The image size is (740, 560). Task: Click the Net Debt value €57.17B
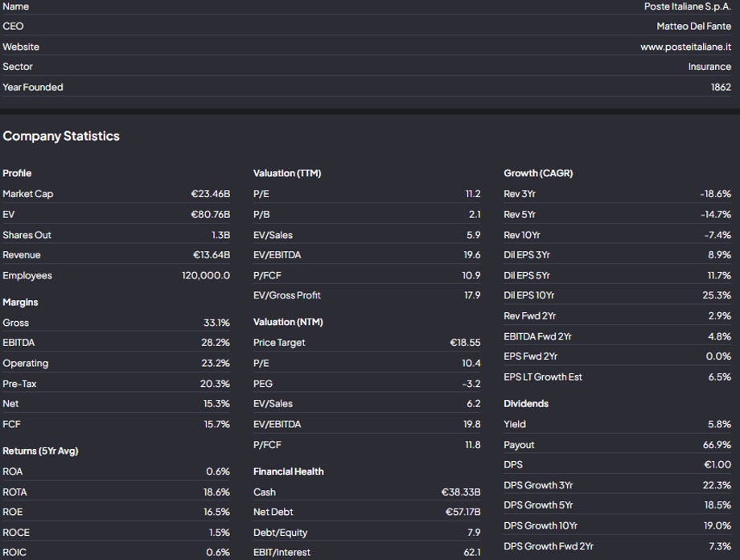[463, 512]
